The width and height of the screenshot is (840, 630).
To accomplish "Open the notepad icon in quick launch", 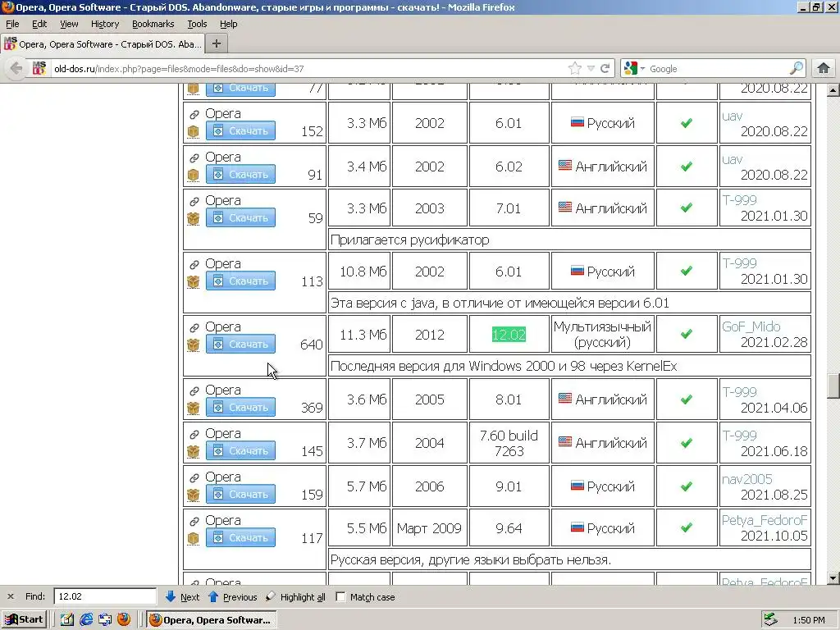I will click(x=67, y=619).
